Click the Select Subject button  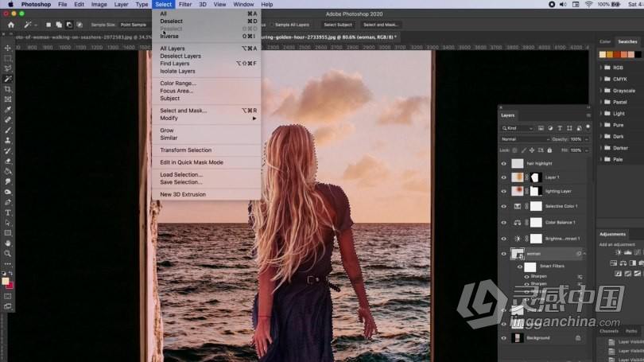tap(338, 25)
